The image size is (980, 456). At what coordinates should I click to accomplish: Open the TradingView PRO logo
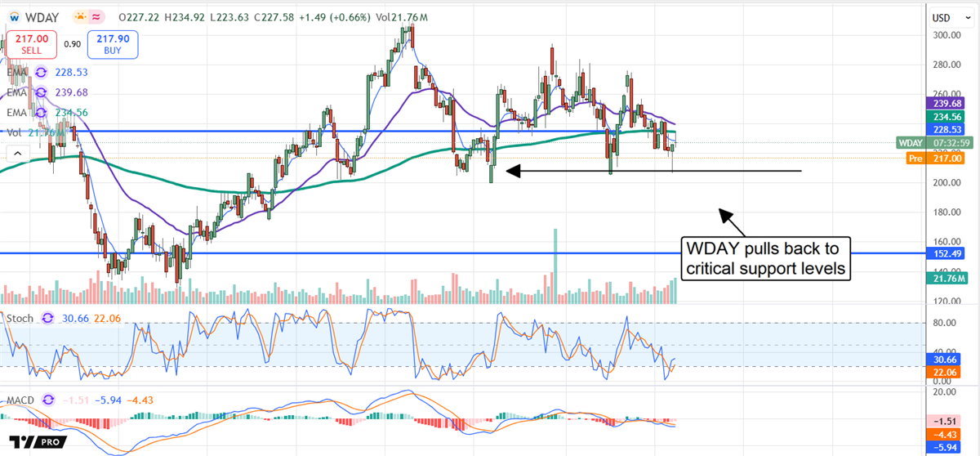pyautogui.click(x=38, y=442)
